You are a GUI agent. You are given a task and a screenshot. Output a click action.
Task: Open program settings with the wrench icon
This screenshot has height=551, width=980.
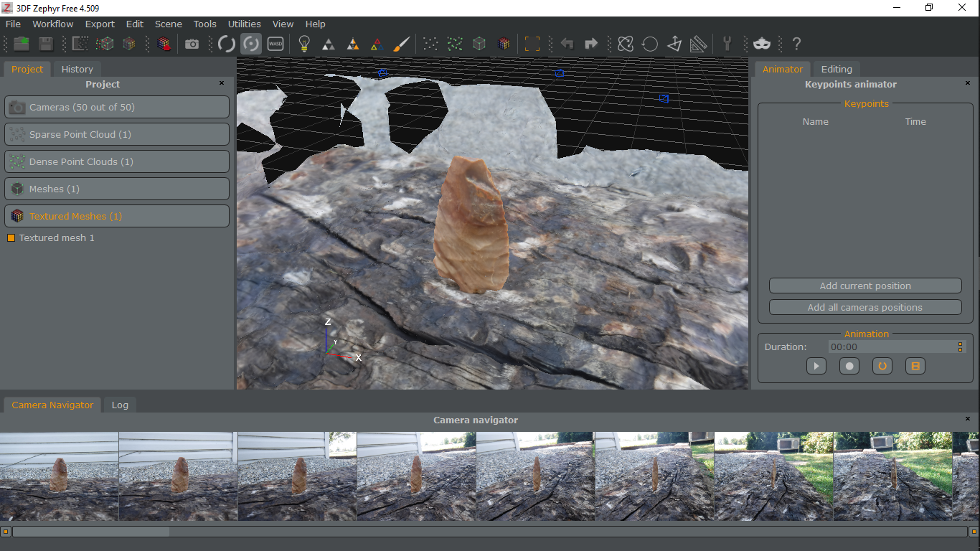727,44
